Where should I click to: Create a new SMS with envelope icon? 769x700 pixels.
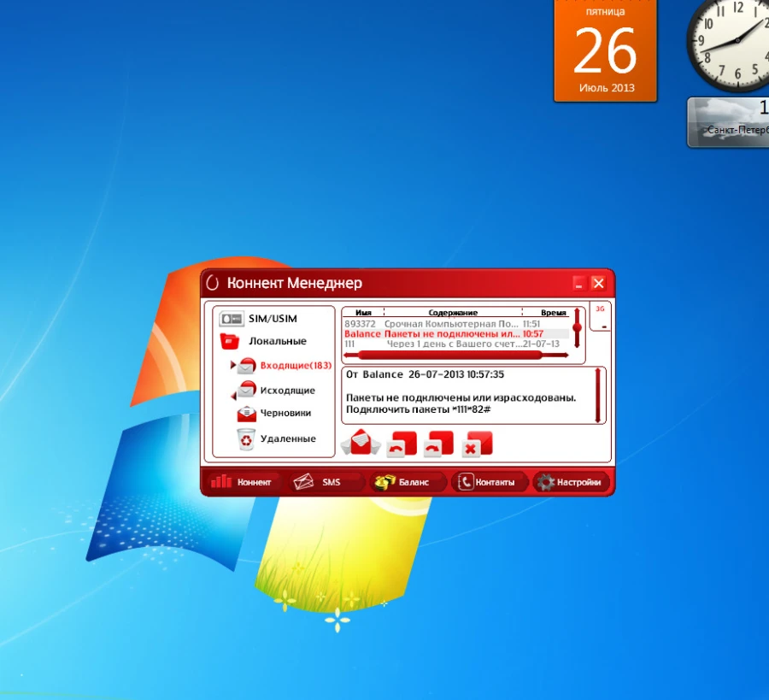[x=361, y=443]
